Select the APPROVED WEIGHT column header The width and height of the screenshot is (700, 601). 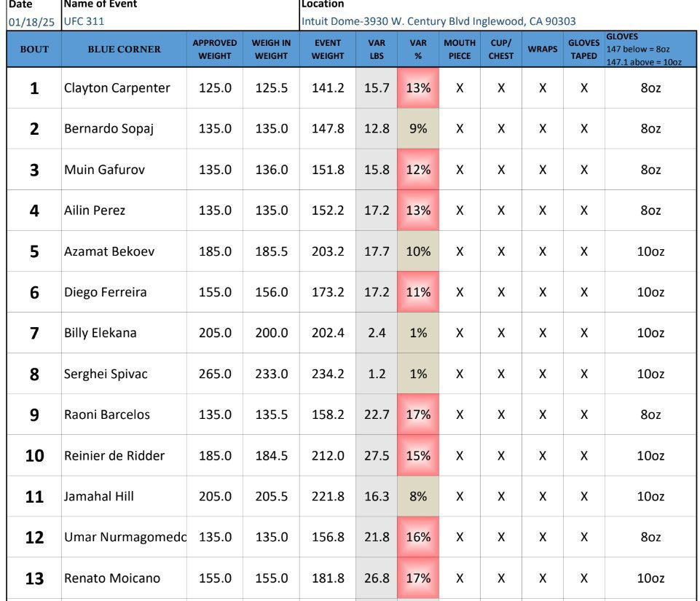click(215, 49)
